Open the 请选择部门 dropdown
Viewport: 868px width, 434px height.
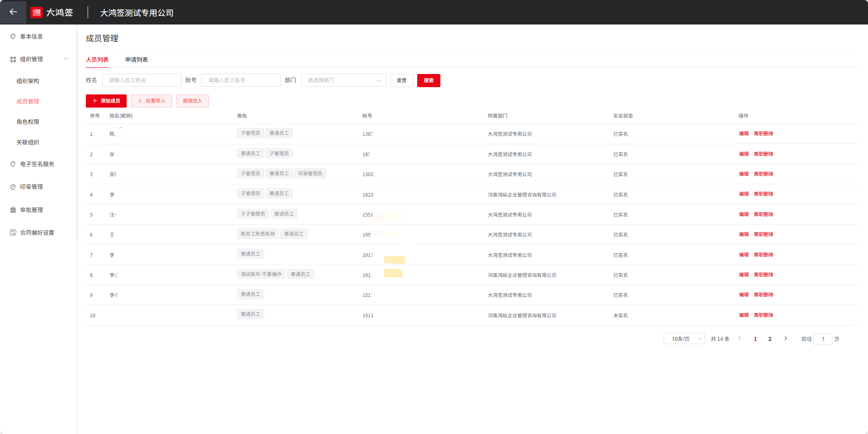pos(343,80)
